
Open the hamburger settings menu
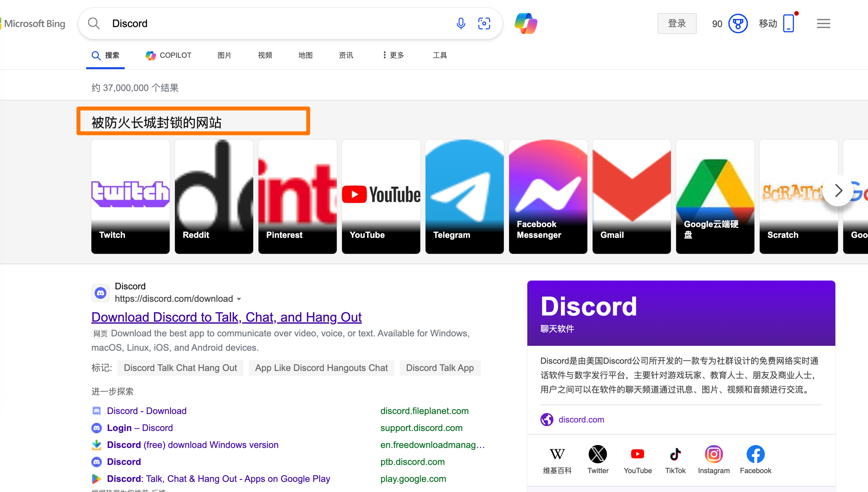click(x=823, y=23)
